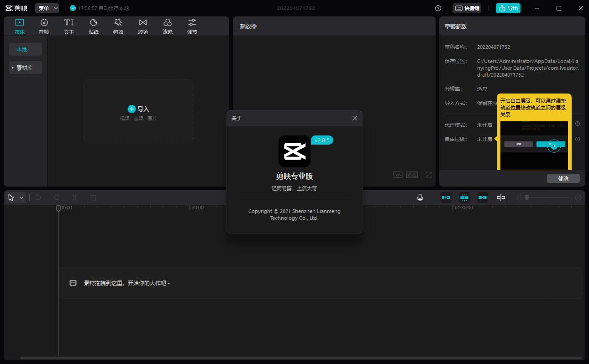Open the selection tool dropdown arrow
Screen dimensions: 589x364
21,198
